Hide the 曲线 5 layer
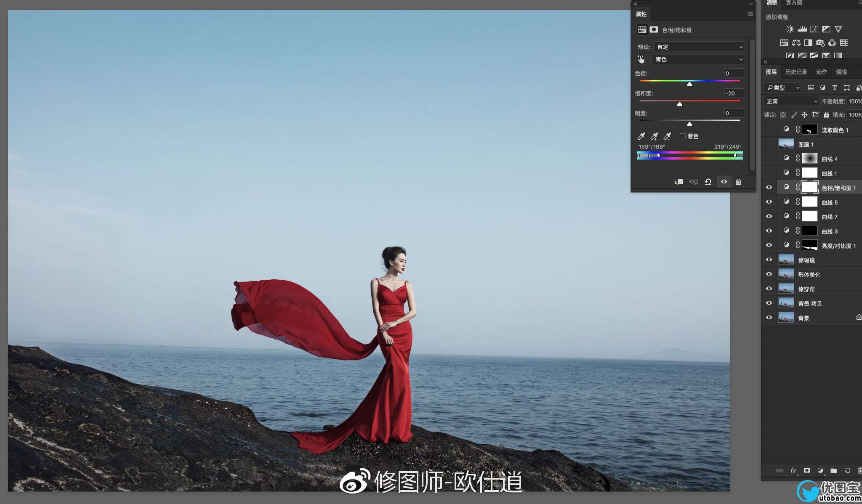Screen dimensions: 862x504 (x=769, y=202)
